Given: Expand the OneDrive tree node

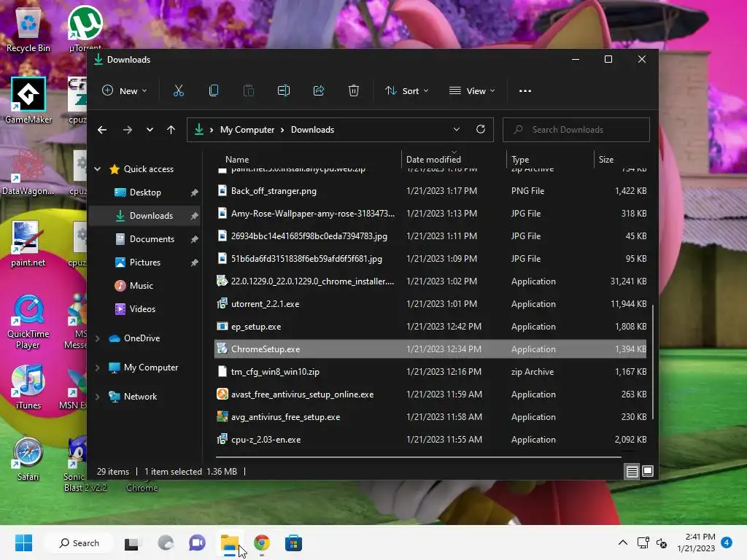Looking at the screenshot, I should [x=98, y=338].
